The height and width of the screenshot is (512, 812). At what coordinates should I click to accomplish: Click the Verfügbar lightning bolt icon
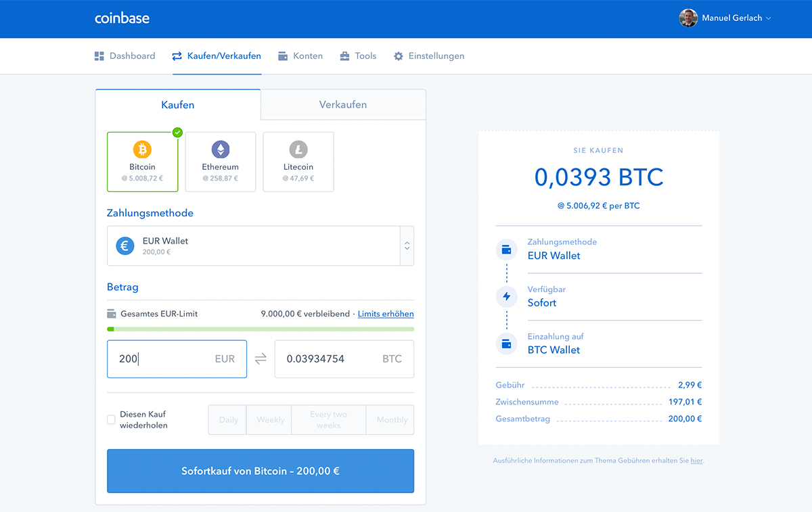tap(506, 296)
